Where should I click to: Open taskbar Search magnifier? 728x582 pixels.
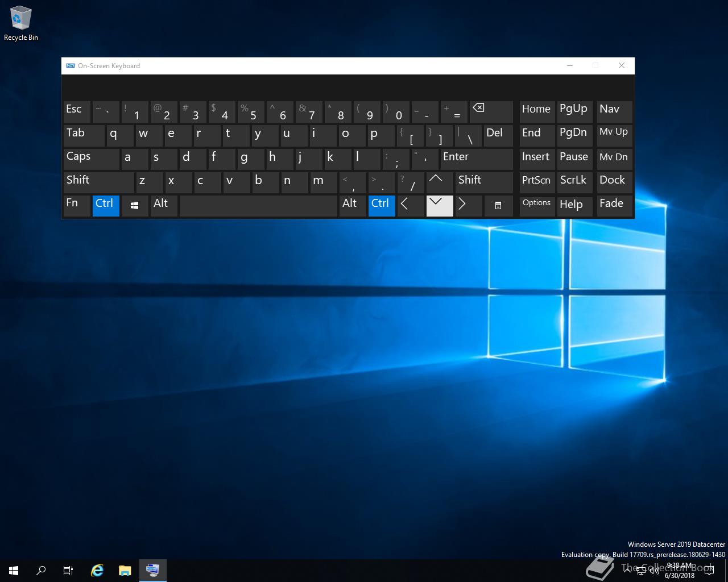point(41,570)
